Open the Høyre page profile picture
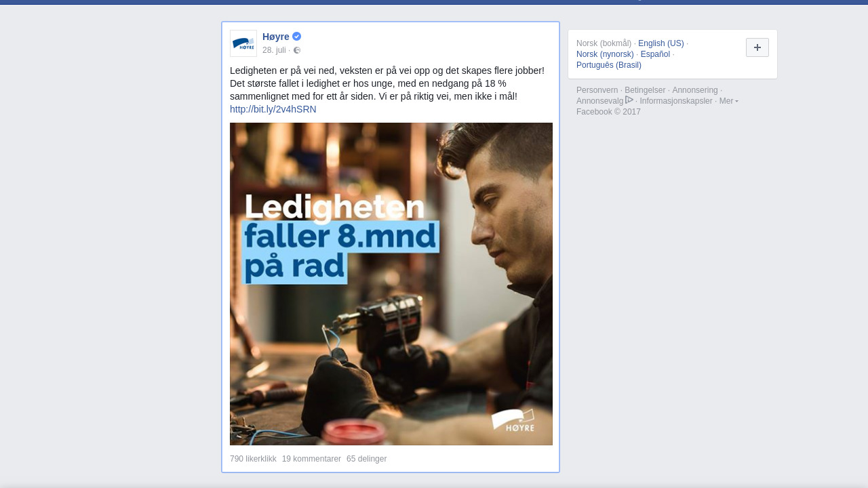 point(243,43)
